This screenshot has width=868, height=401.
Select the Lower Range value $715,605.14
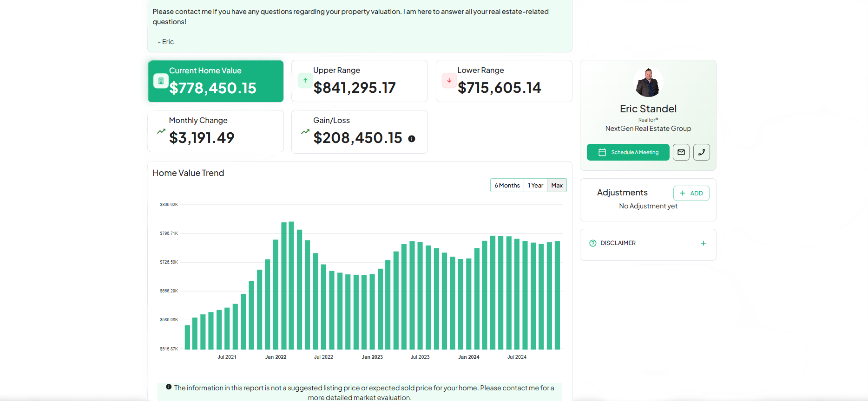pyautogui.click(x=500, y=87)
